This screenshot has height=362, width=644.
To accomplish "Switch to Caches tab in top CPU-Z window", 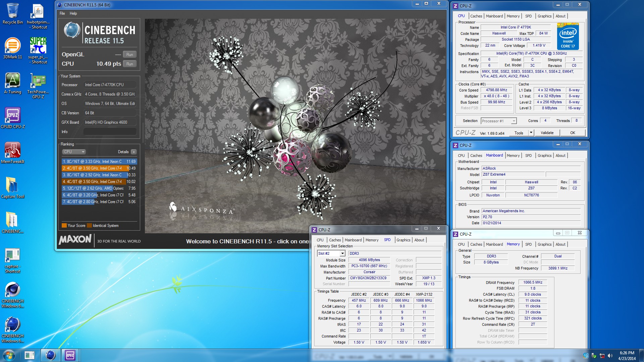I will pyautogui.click(x=476, y=16).
